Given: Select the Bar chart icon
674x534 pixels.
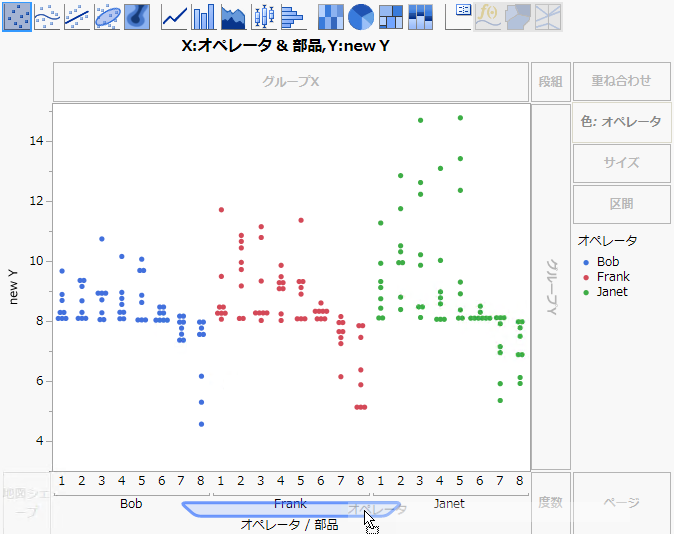Looking at the screenshot, I should pos(204,17).
